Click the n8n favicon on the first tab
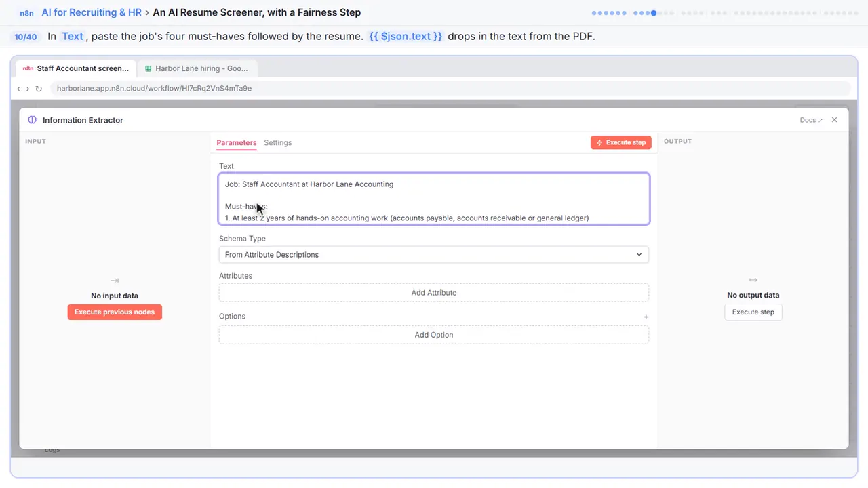 point(28,68)
